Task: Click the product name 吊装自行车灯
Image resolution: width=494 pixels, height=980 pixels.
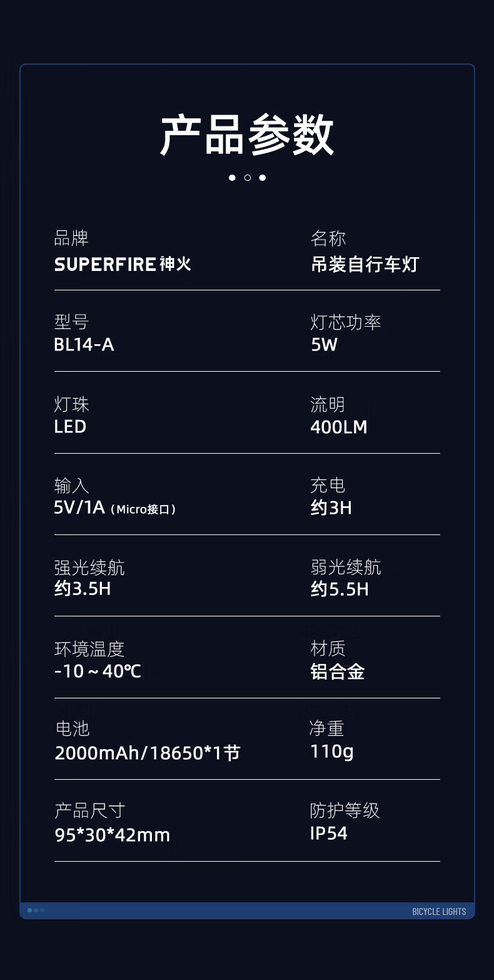Action: point(365,264)
